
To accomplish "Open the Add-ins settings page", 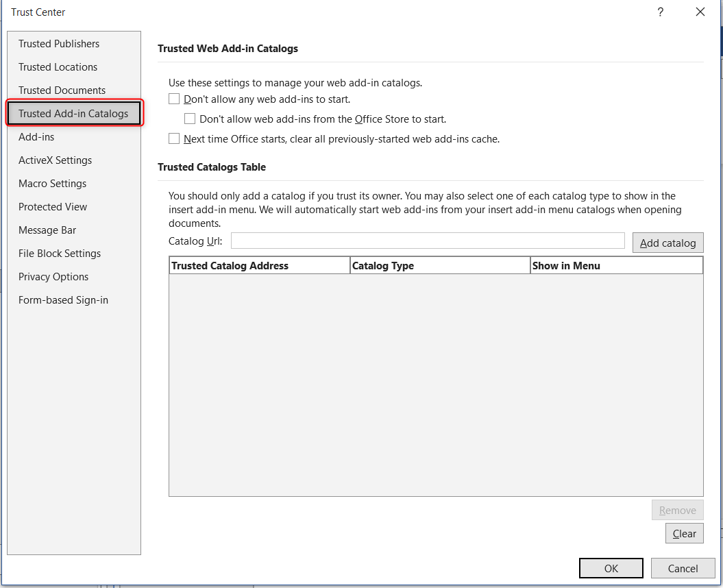I will tap(36, 136).
